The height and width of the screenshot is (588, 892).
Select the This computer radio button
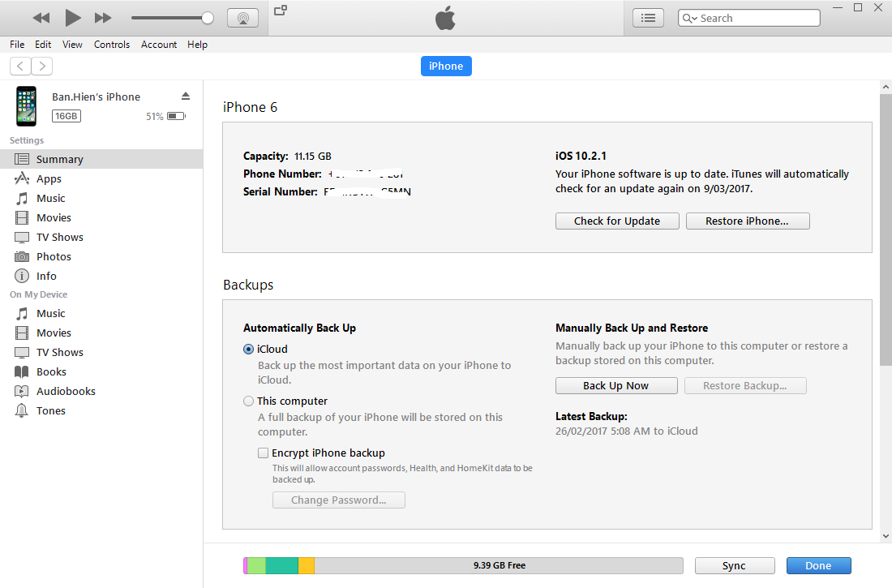[248, 401]
